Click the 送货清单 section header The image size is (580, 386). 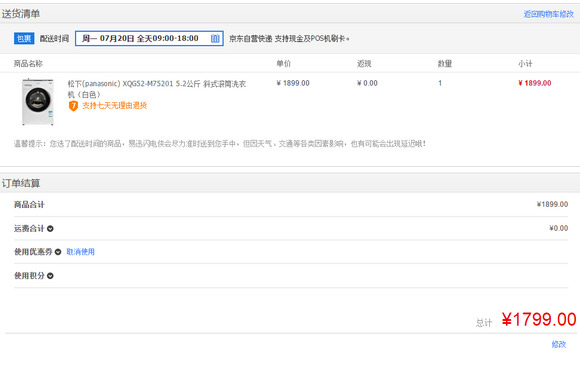click(x=21, y=14)
